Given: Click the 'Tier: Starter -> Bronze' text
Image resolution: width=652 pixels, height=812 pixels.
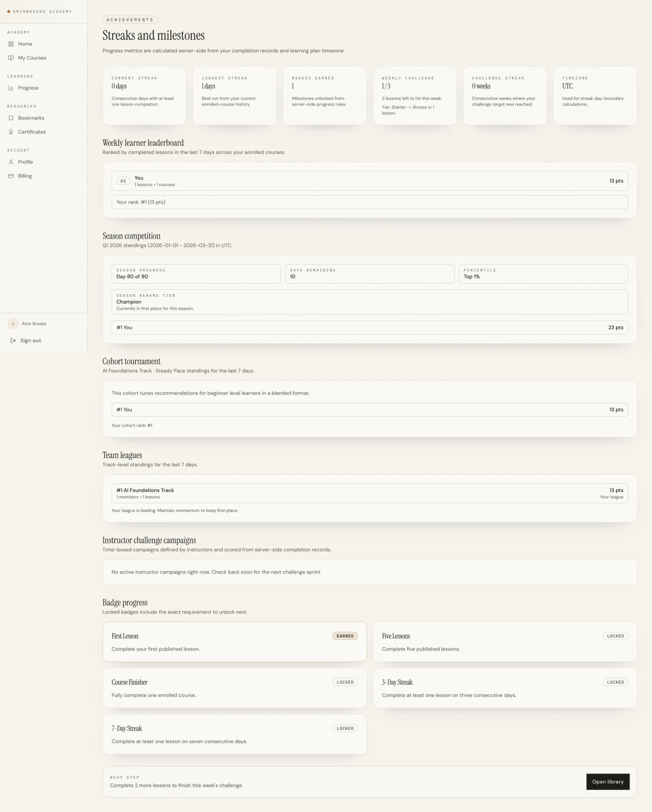Looking at the screenshot, I should tap(408, 110).
